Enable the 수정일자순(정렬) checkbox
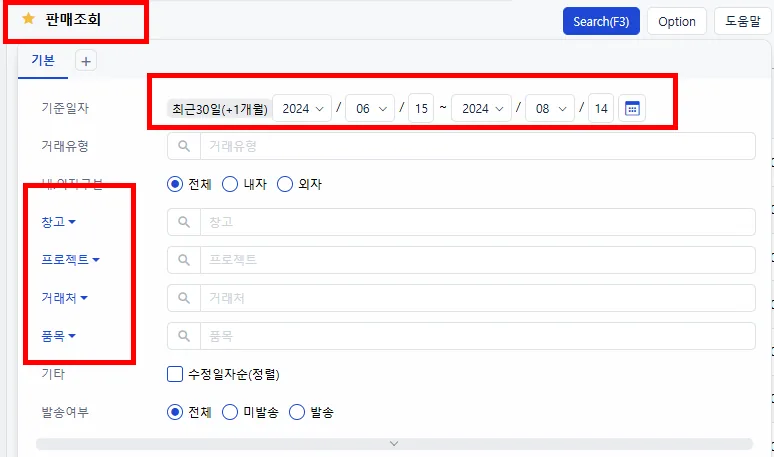 point(175,374)
